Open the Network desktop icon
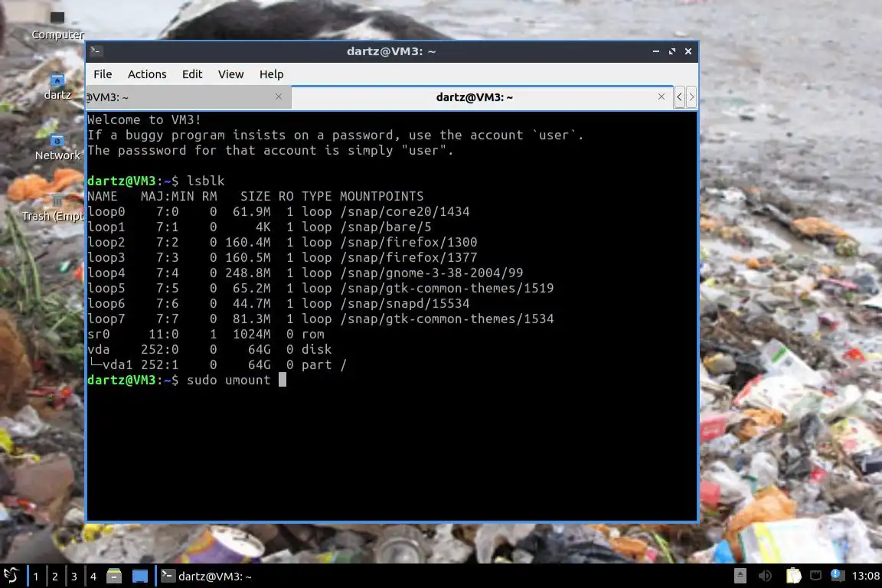The width and height of the screenshot is (882, 588). click(57, 148)
